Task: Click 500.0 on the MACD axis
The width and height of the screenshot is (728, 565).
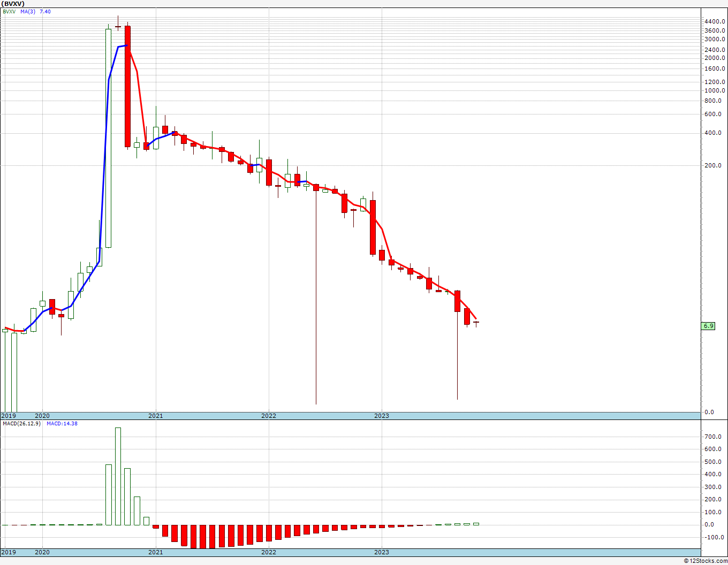Action: [713, 462]
